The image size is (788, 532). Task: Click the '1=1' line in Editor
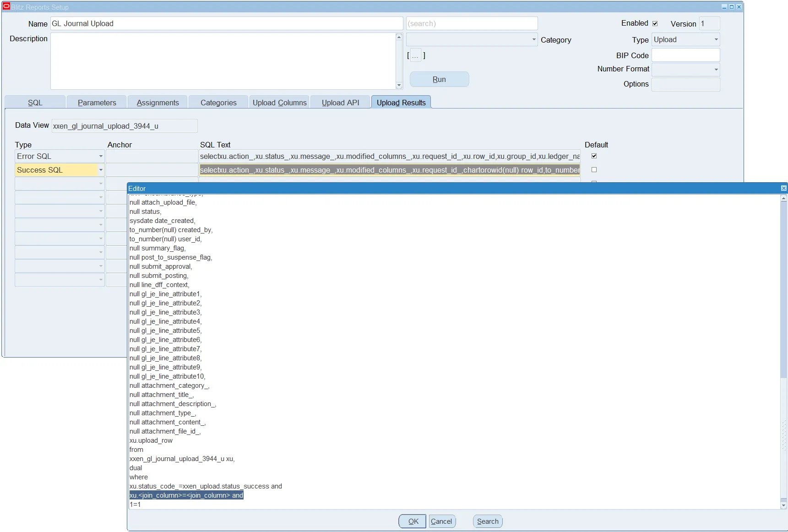point(135,505)
